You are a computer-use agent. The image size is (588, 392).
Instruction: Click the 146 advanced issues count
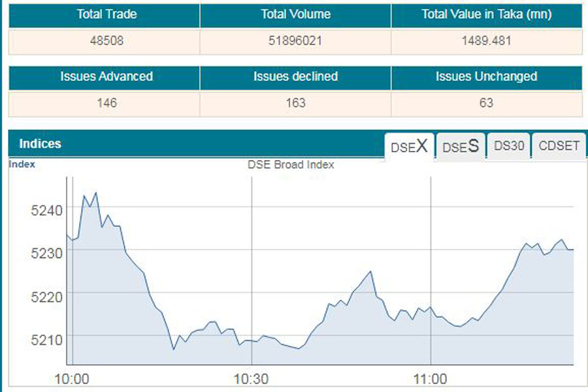pos(106,103)
